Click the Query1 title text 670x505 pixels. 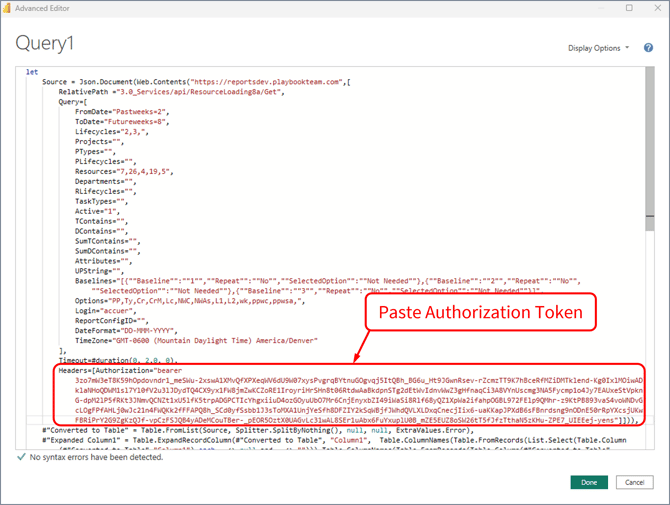tap(44, 44)
